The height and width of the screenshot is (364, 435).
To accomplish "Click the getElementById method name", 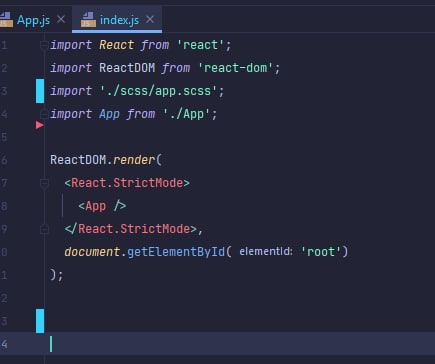I will [176, 252].
